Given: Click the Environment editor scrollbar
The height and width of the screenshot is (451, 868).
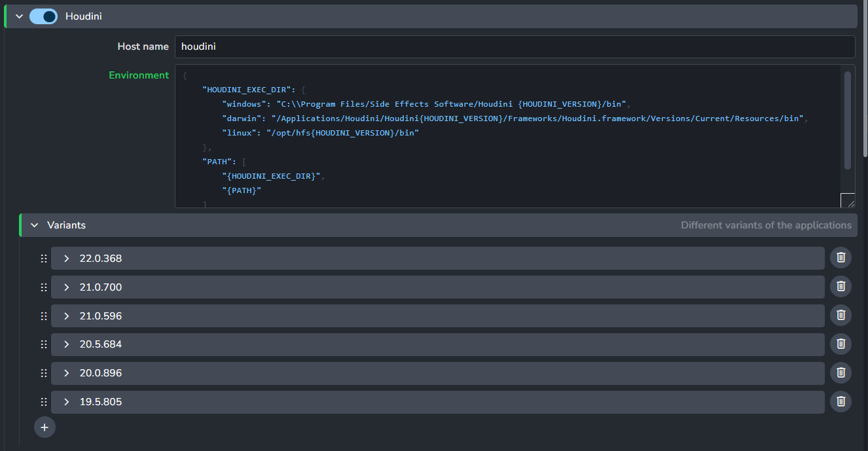Looking at the screenshot, I should click(847, 120).
